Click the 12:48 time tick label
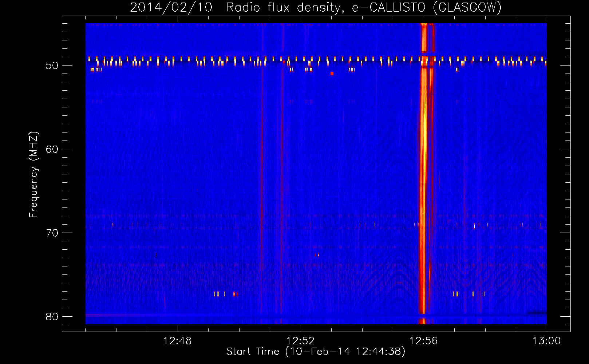589x364 pixels. 178,341
